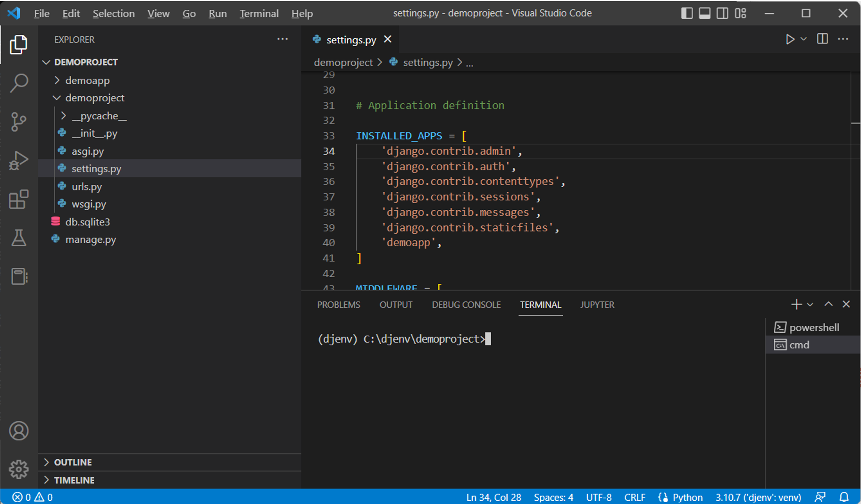
Task: Click the Python interpreter 3.10.7 status item
Action: click(758, 497)
